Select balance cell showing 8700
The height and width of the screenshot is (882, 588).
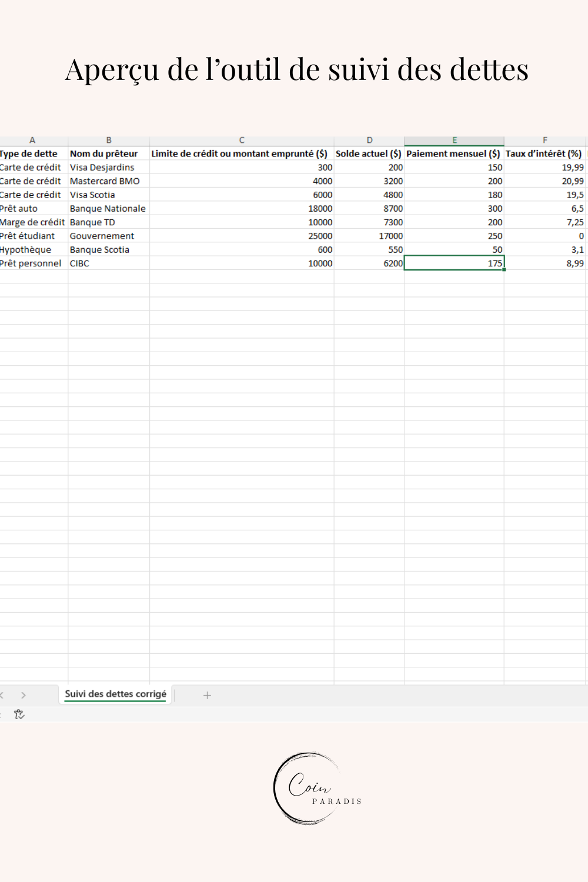click(x=369, y=208)
